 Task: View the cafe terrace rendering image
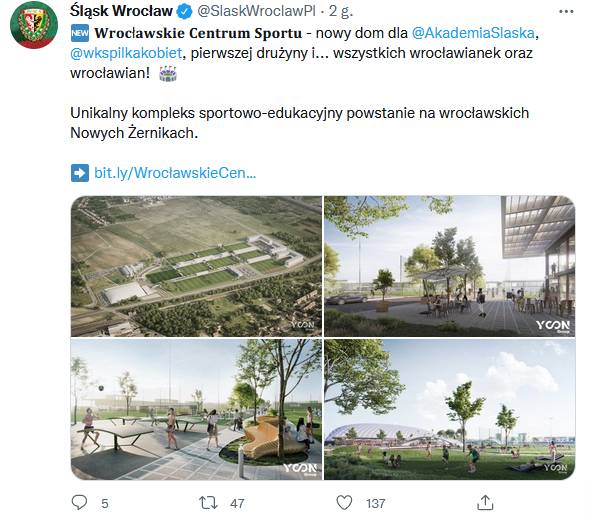(450, 266)
